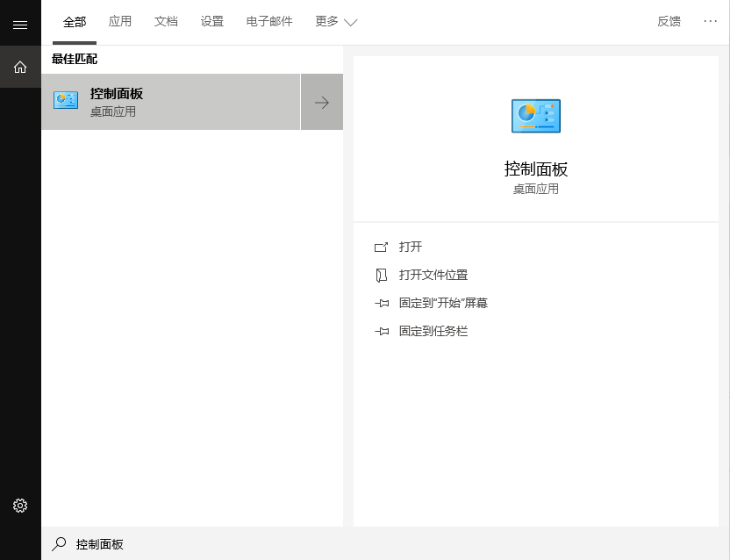730x560 pixels.
Task: Switch to the 文档 tab
Action: pos(166,21)
